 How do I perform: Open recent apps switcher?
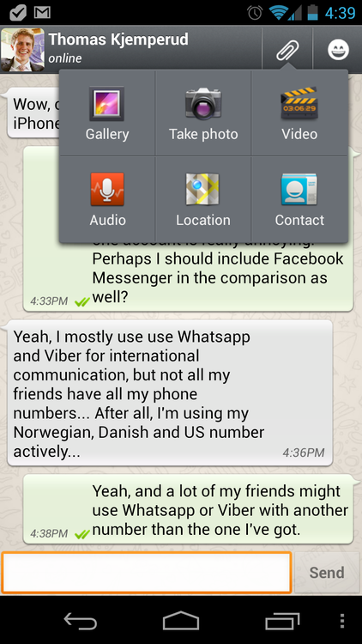point(282,622)
